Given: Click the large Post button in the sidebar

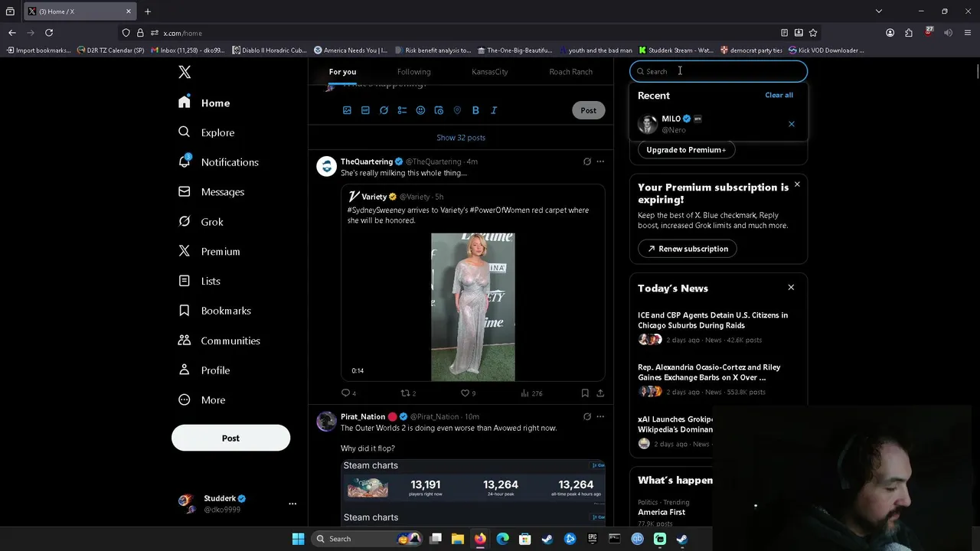Looking at the screenshot, I should (230, 438).
